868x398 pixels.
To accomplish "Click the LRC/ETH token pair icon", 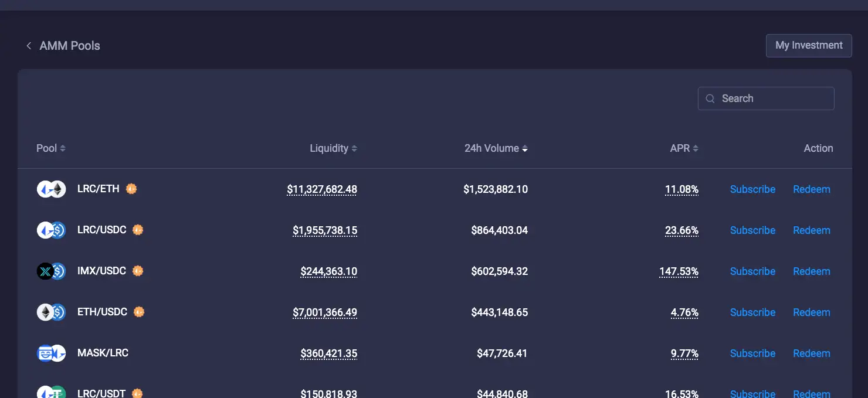I will pos(51,189).
